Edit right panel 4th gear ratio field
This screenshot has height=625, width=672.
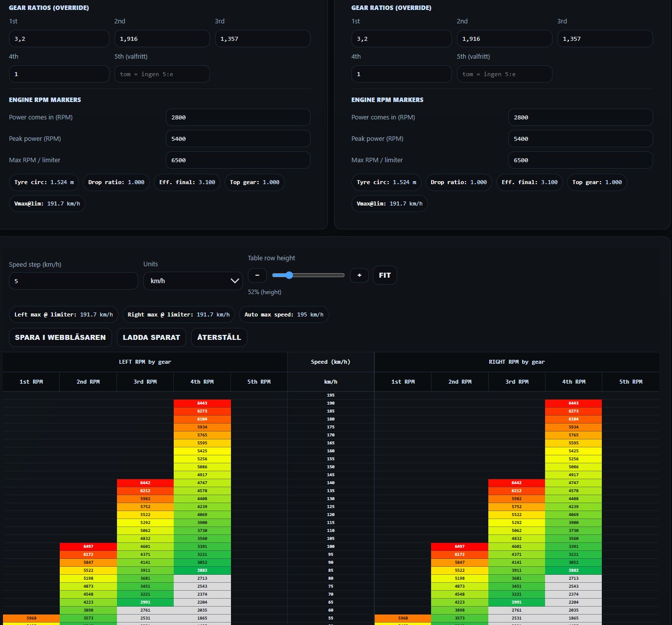click(x=401, y=74)
